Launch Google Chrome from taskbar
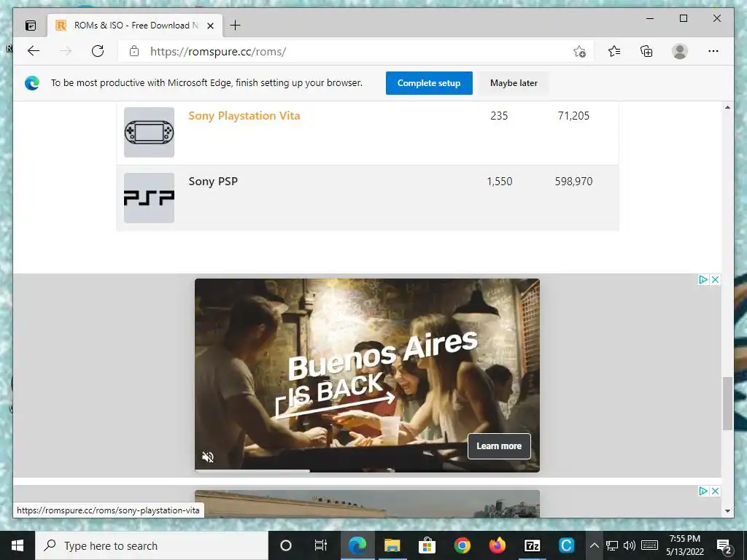Image resolution: width=747 pixels, height=560 pixels. [x=462, y=545]
